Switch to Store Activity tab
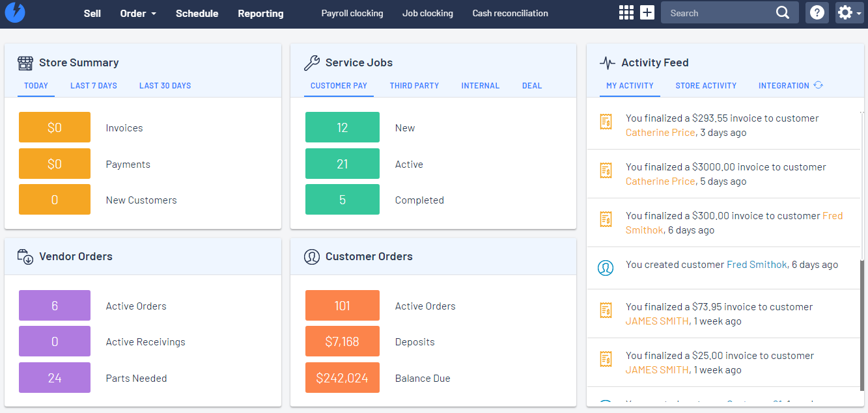 click(706, 86)
